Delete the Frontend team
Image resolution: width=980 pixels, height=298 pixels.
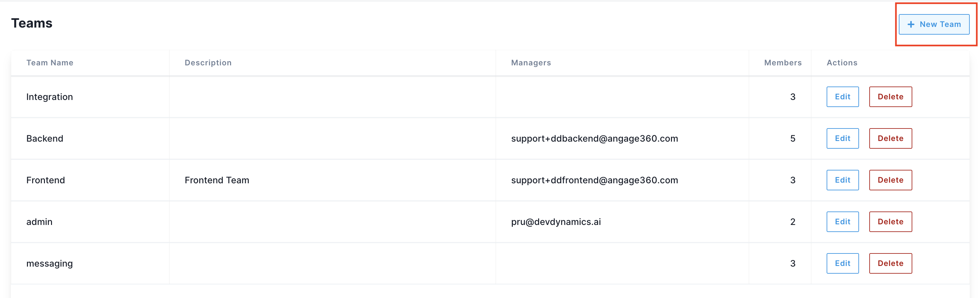click(890, 180)
